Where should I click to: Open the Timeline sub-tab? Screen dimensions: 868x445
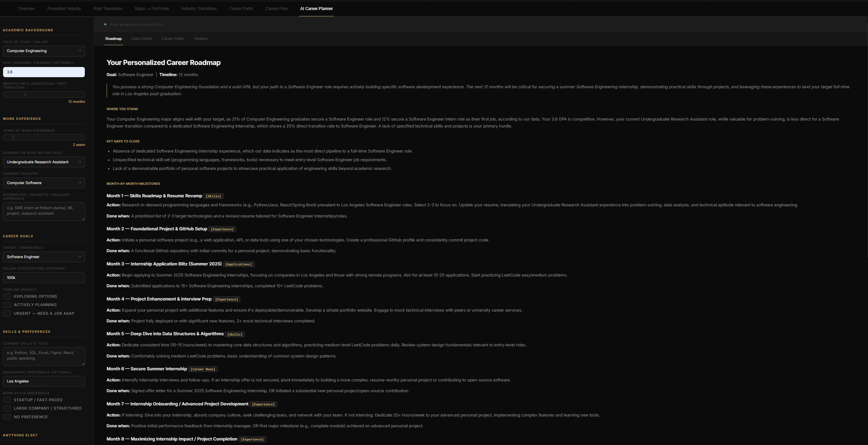(200, 39)
